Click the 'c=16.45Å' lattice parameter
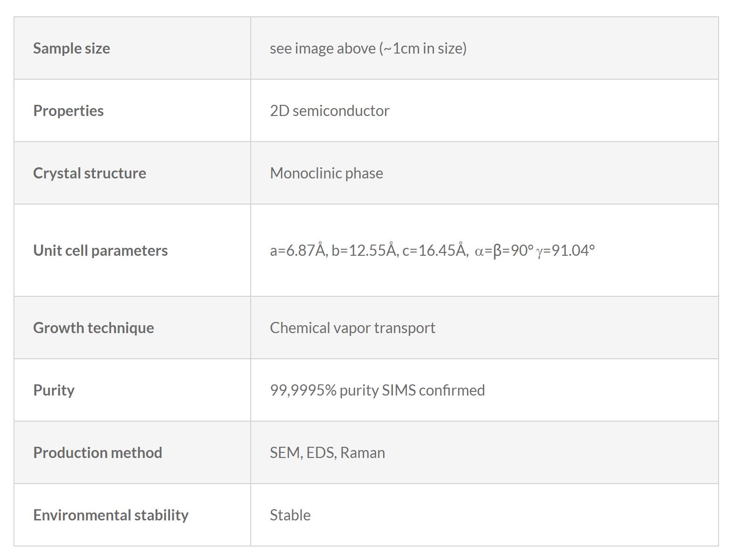 [434, 251]
